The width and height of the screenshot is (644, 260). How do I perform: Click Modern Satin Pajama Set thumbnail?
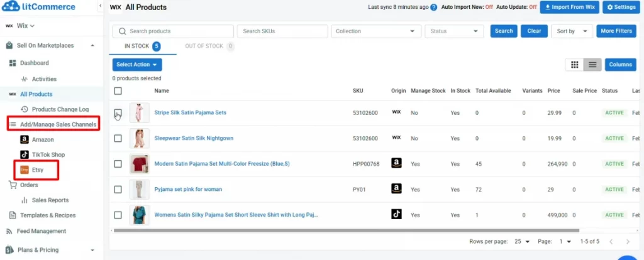(x=139, y=164)
